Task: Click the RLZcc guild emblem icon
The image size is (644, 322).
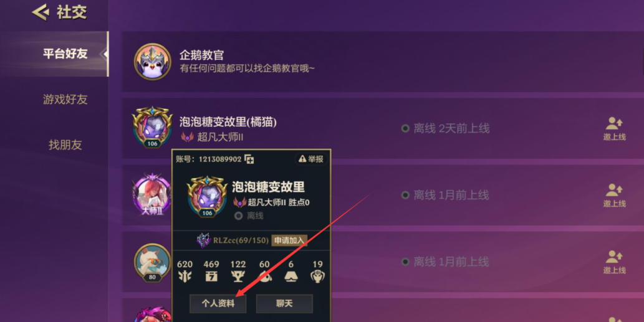Action: (x=204, y=240)
